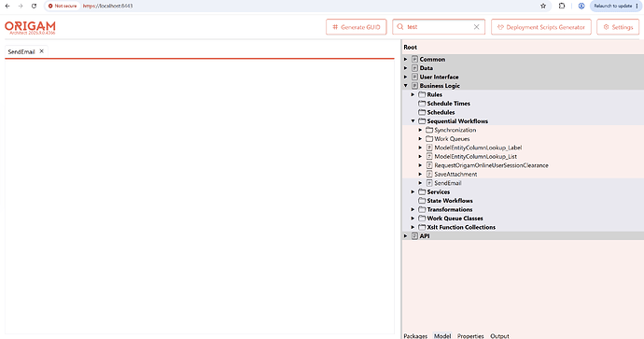Expand the Transformations folder arrow
This screenshot has width=644, height=339.
(x=413, y=209)
